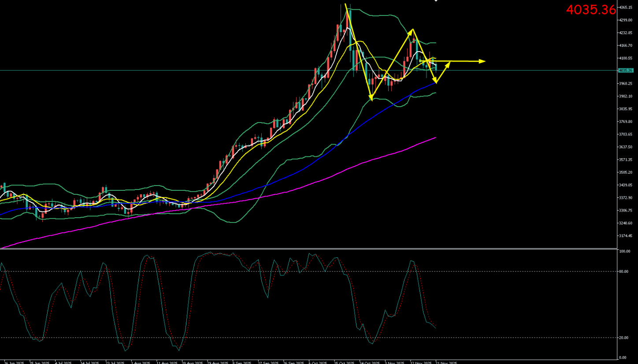Viewport: 638px width, 364px height.
Task: Click the 80.00 level label in the oscillator
Action: coord(623,271)
